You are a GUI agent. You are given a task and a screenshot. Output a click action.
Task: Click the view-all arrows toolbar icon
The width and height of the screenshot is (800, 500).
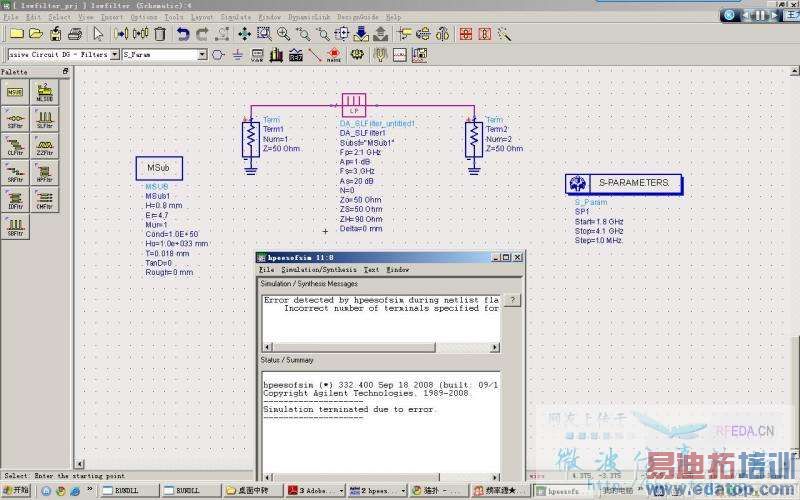point(243,34)
